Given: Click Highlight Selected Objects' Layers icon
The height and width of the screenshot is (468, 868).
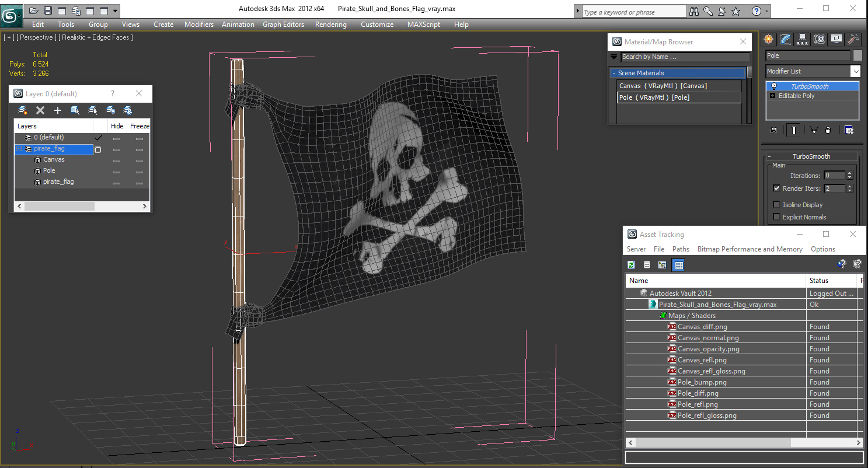Looking at the screenshot, I should tap(93, 110).
